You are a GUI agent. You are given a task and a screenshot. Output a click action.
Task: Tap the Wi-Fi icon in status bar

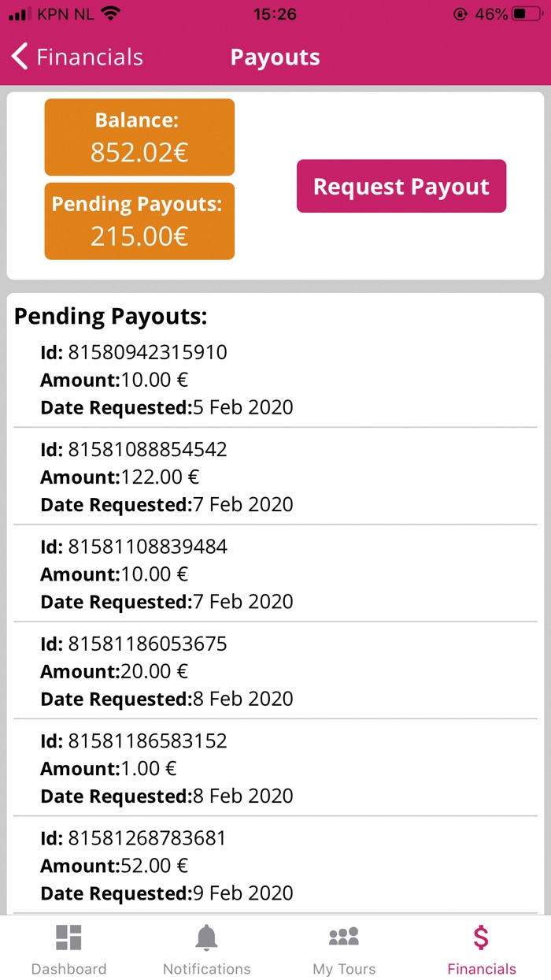point(111,14)
